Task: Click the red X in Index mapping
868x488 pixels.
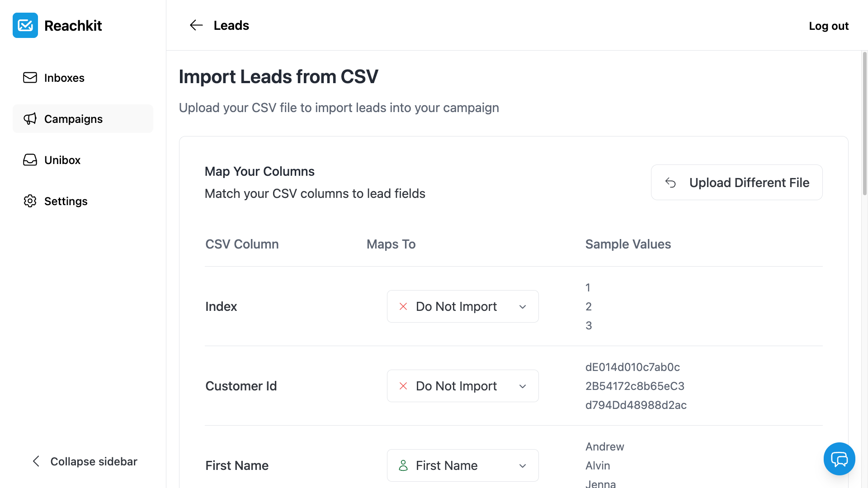Action: [403, 306]
